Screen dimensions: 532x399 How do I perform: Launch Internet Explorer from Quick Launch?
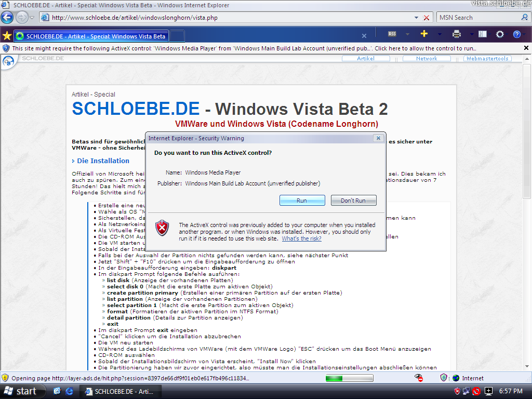[x=69, y=392]
